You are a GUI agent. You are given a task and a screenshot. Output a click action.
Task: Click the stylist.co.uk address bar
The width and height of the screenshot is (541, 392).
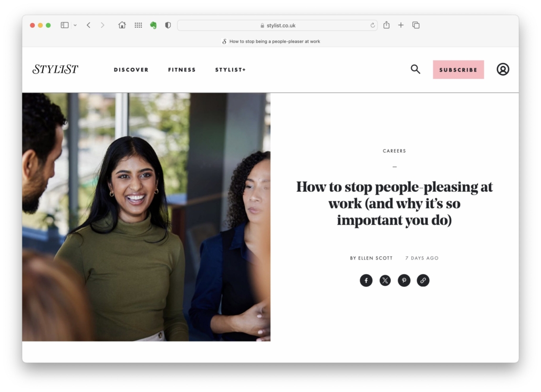click(277, 25)
